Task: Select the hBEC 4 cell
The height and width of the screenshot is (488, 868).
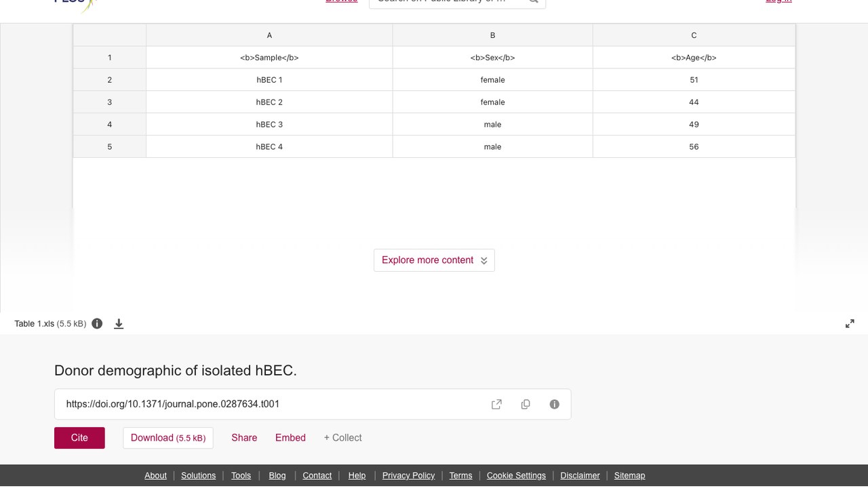Action: [x=269, y=147]
